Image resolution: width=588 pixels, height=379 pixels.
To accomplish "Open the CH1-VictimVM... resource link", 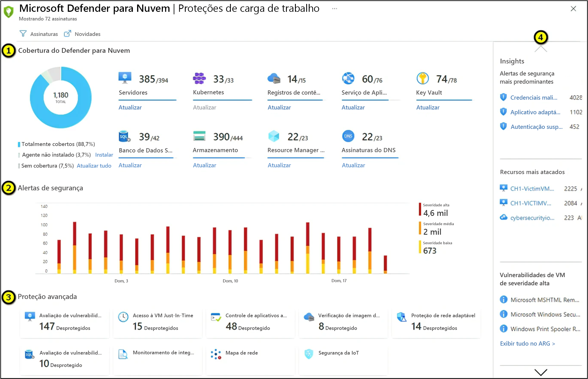I will (532, 188).
